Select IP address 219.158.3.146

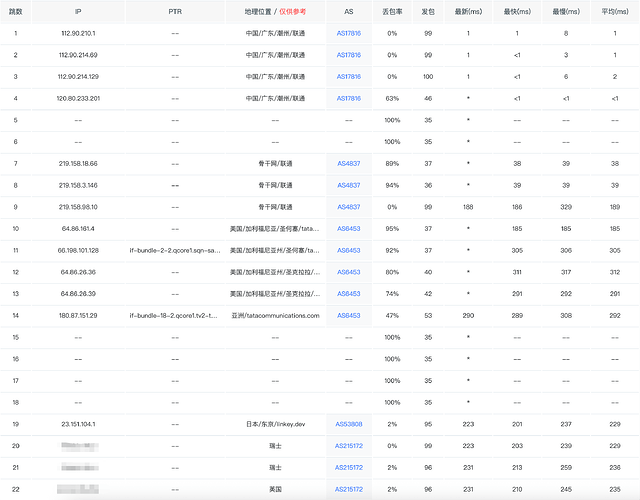pos(78,185)
